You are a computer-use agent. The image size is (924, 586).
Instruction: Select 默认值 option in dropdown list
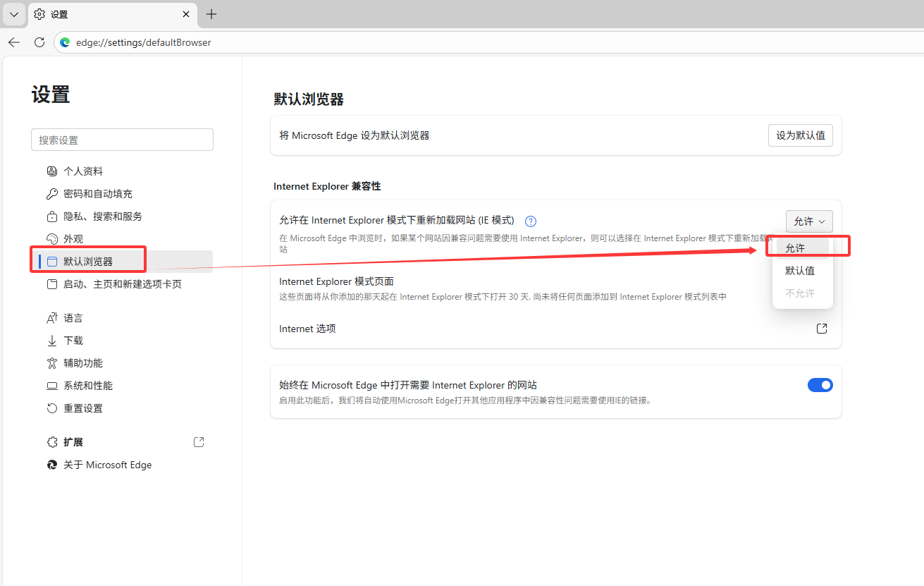(800, 271)
